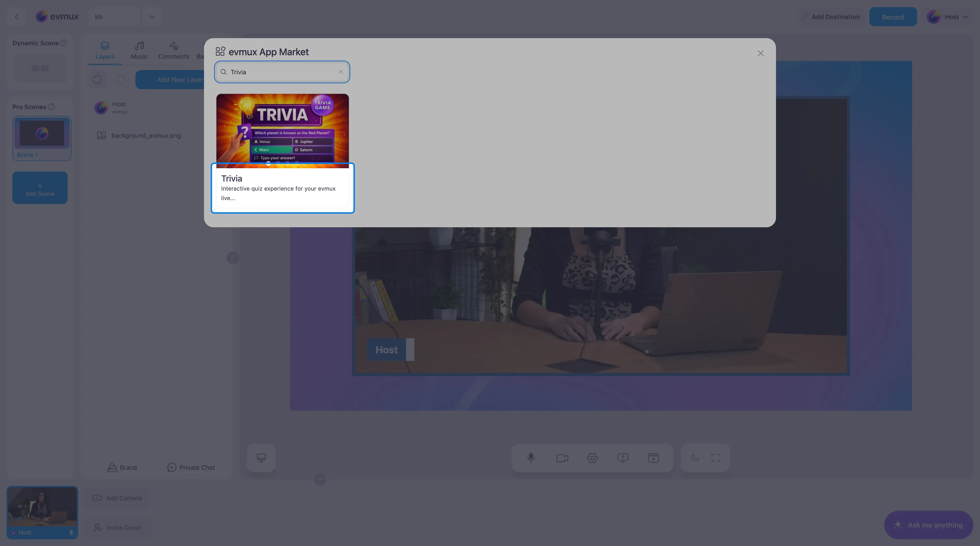Select the Trivia app card
Viewport: 980px width, 546px height.
(x=282, y=151)
